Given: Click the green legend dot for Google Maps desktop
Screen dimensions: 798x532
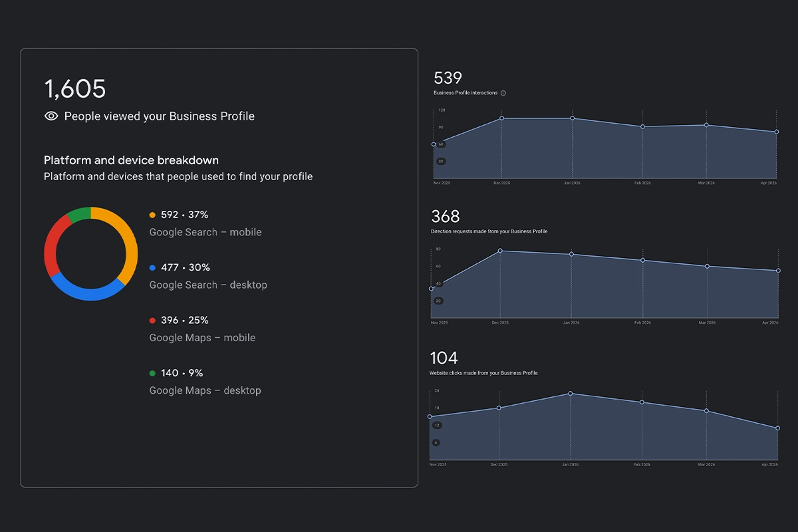Looking at the screenshot, I should [x=152, y=373].
